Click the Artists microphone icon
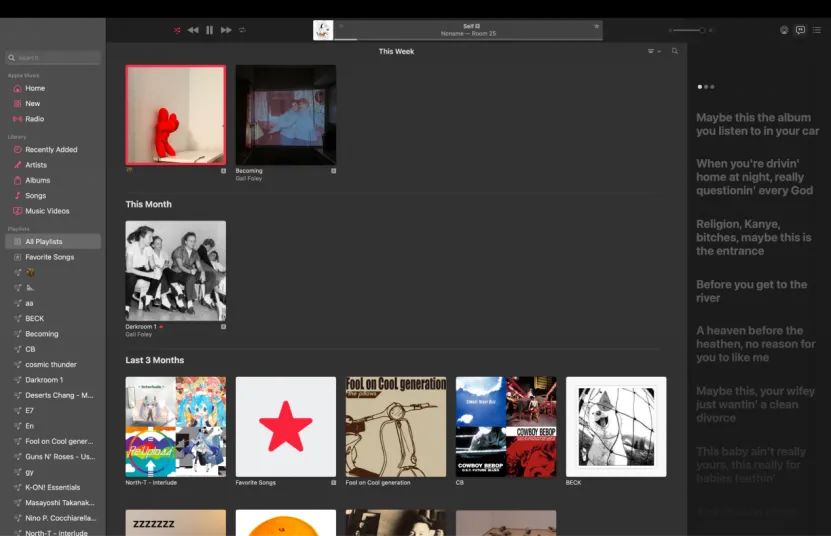Viewport: 831px width, 536px height. click(x=17, y=165)
